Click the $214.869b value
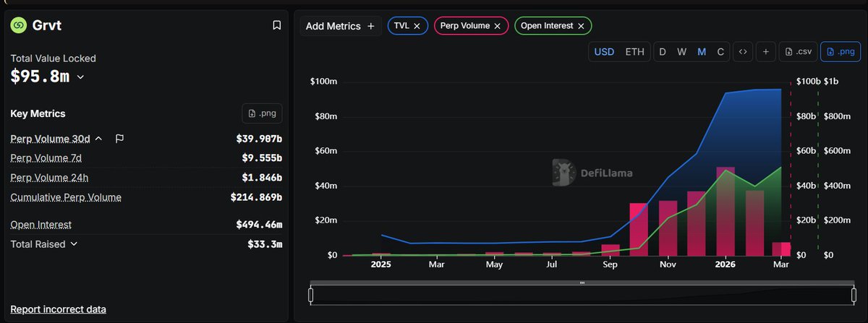This screenshot has height=323, width=868. click(x=256, y=197)
